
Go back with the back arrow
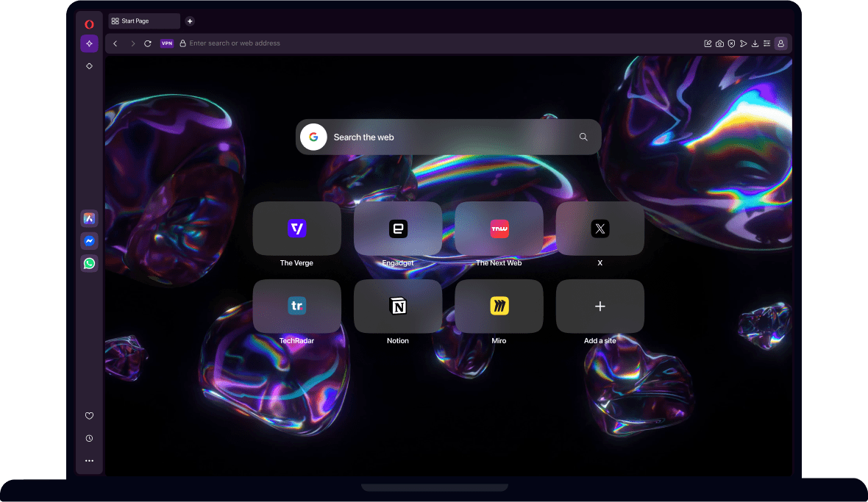115,43
